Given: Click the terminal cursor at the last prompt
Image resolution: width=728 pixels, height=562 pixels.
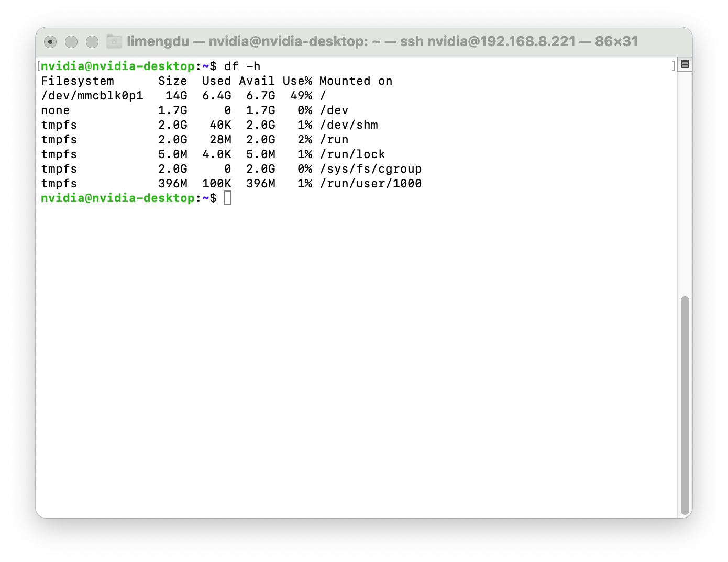Looking at the screenshot, I should 228,198.
